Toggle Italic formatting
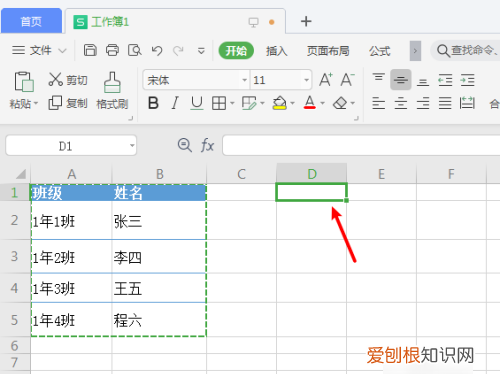500x374 pixels. 175,103
